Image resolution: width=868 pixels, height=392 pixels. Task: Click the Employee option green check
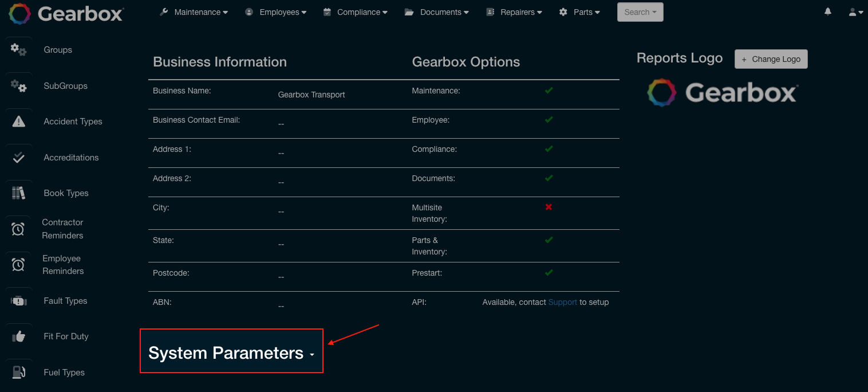tap(549, 120)
